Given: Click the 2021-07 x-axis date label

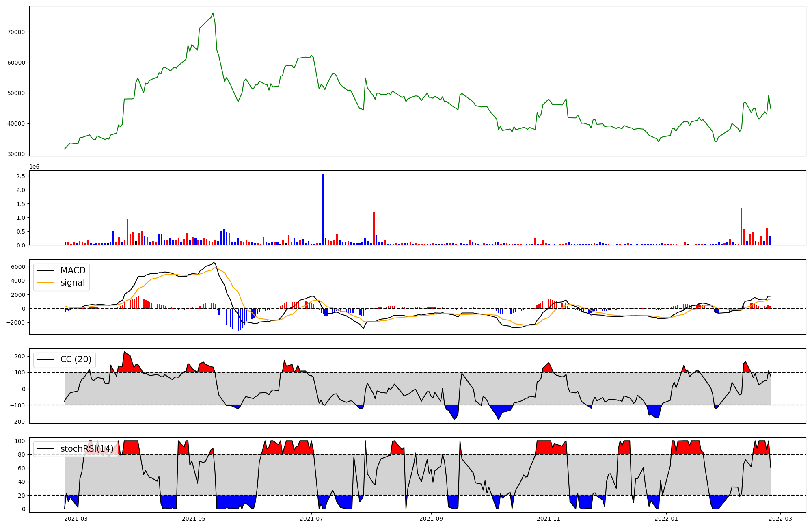Looking at the screenshot, I should 311,519.
